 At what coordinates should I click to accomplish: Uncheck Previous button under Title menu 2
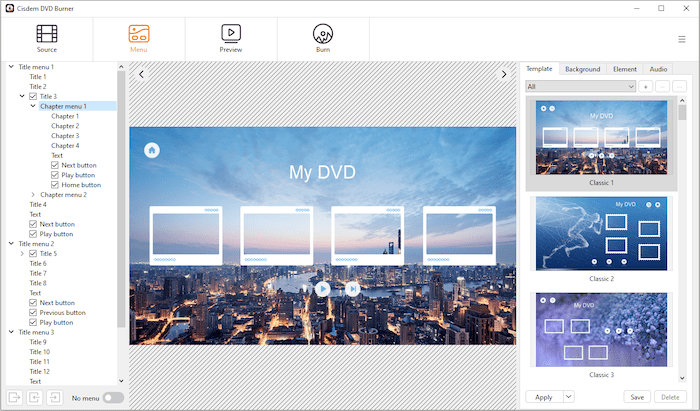[33, 312]
